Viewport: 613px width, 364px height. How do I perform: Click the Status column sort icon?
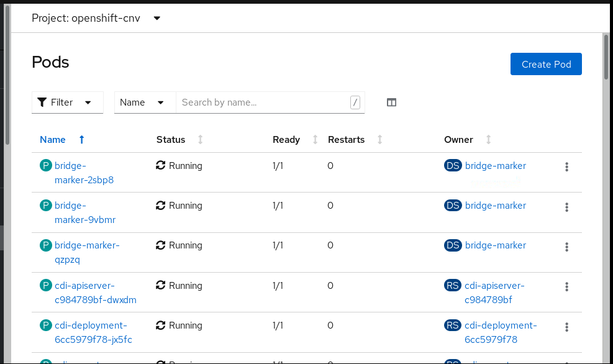coord(200,140)
